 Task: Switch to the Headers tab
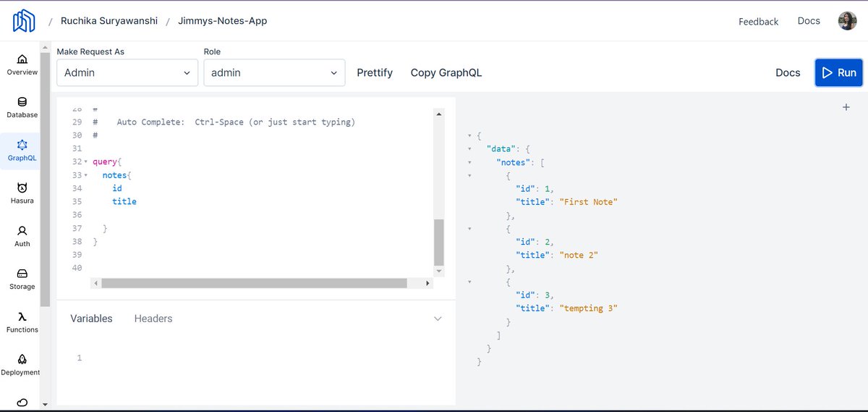(153, 319)
